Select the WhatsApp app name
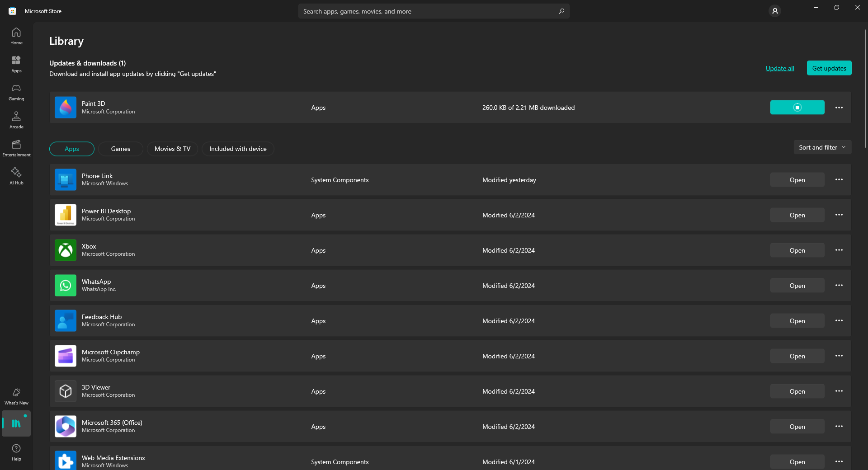Image resolution: width=868 pixels, height=470 pixels. pos(96,282)
